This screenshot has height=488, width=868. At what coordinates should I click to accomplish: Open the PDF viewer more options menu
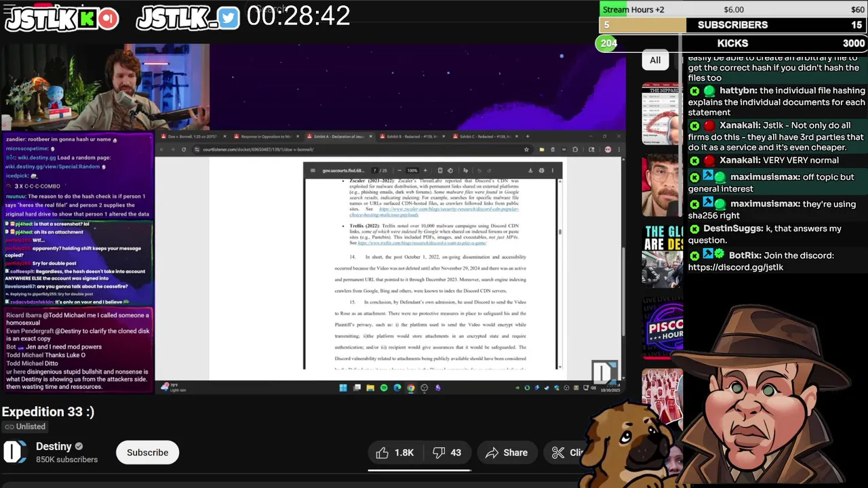(552, 170)
